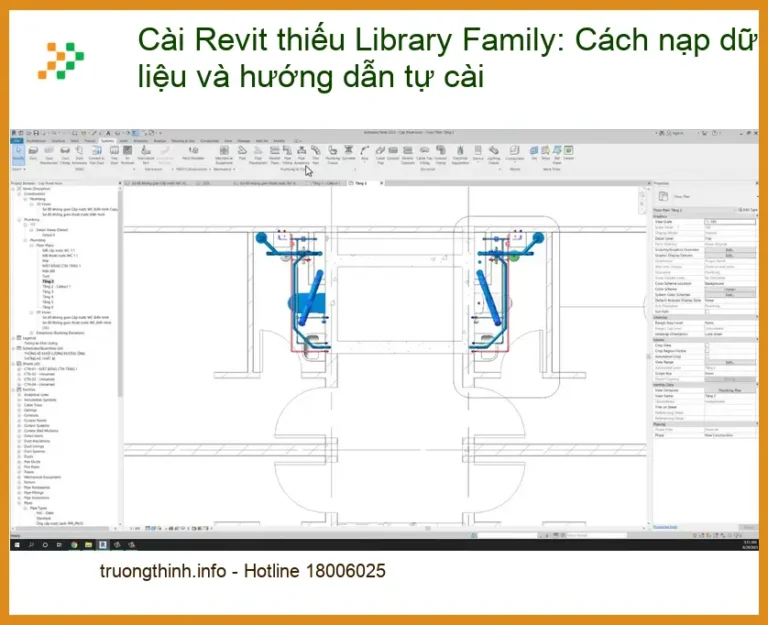Click Edit Type in Properties panel
The height and width of the screenshot is (625, 768).
(x=747, y=210)
